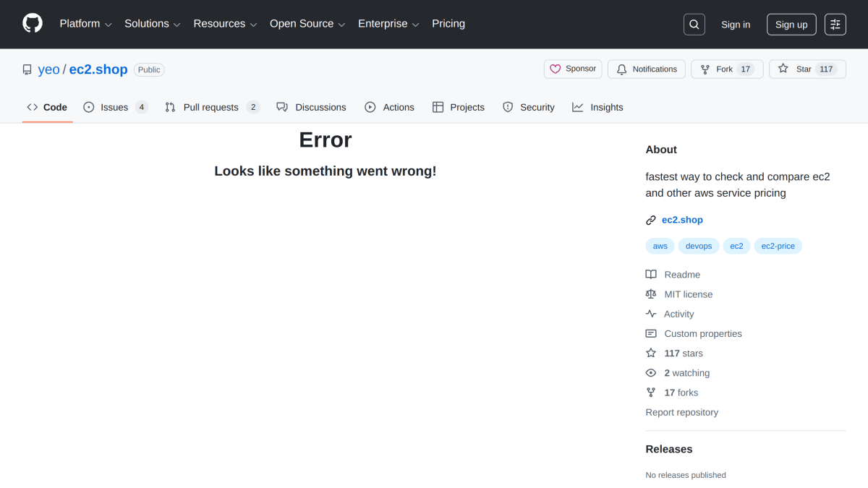Click the Fork count 17 badge

(x=746, y=69)
